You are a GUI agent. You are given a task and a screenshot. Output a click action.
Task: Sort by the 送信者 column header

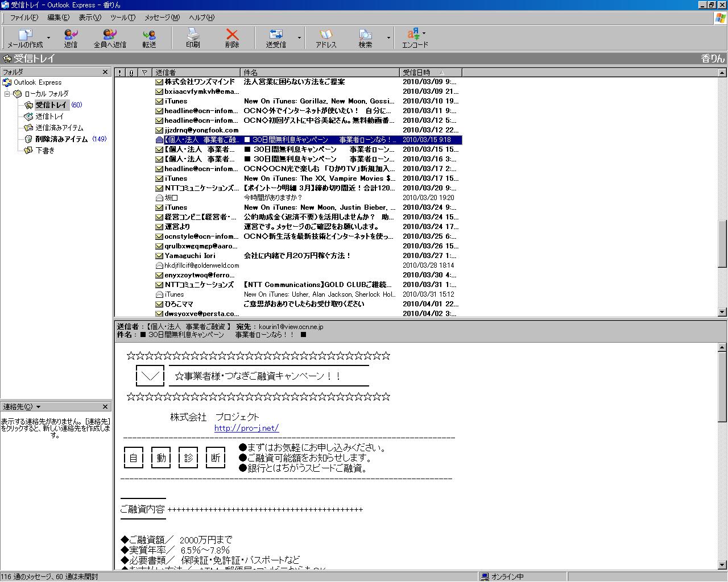click(x=197, y=73)
